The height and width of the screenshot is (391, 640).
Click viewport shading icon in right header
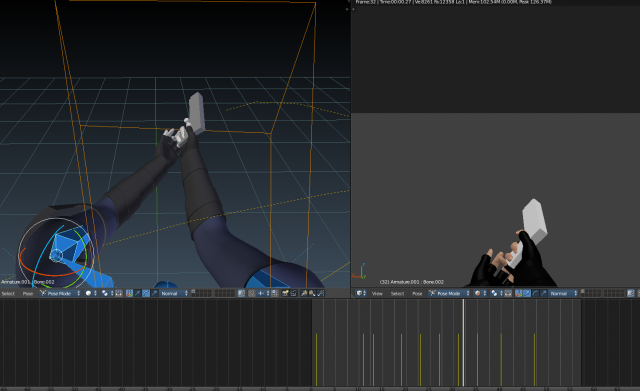click(x=478, y=293)
